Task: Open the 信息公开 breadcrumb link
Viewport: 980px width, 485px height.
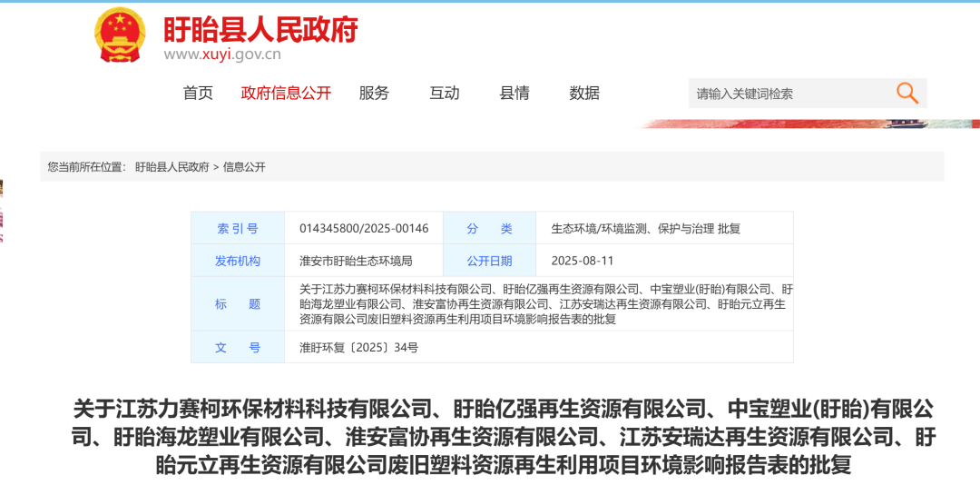Action: 244,167
